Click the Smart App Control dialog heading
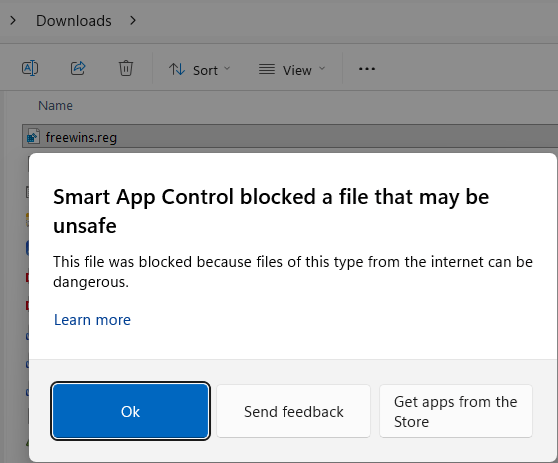Viewport: 558px width, 463px height. (271, 211)
